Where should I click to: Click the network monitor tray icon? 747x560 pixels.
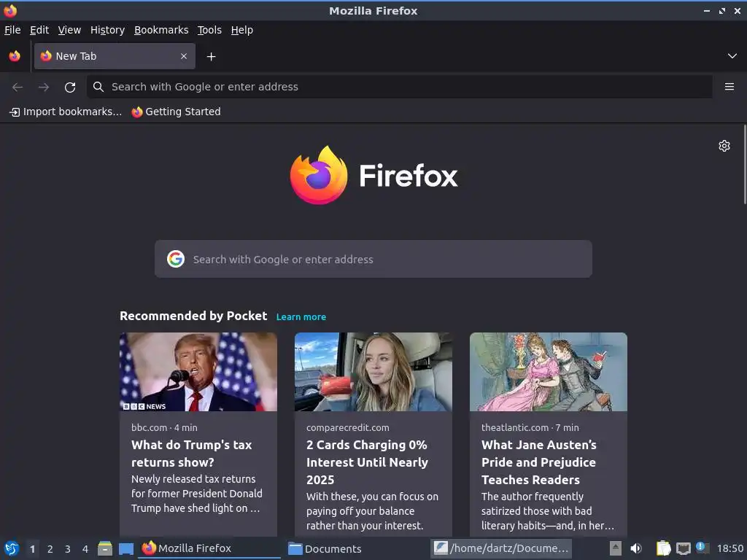(683, 548)
